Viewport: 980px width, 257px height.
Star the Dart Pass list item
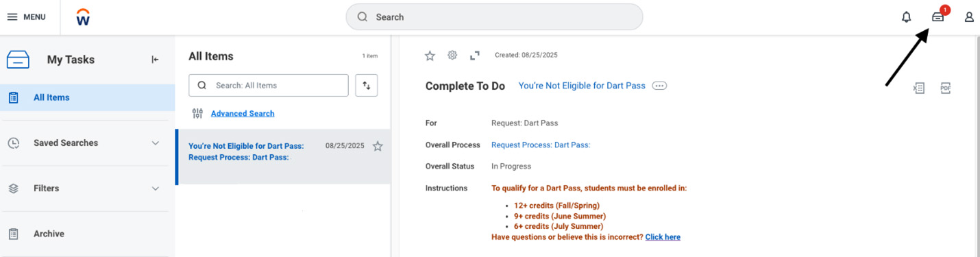pyautogui.click(x=378, y=146)
